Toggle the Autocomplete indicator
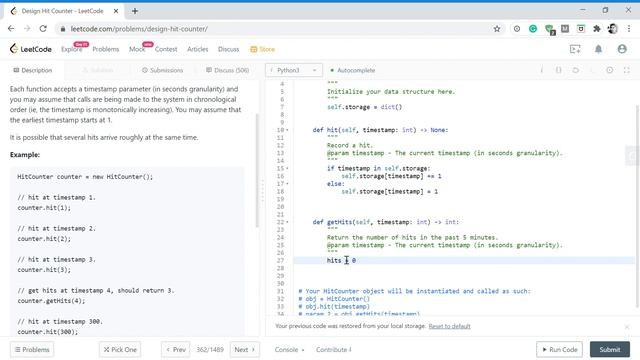 pos(353,70)
